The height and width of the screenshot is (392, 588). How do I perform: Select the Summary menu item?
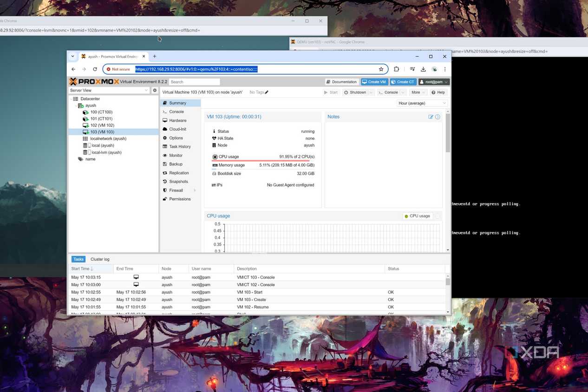pyautogui.click(x=181, y=103)
